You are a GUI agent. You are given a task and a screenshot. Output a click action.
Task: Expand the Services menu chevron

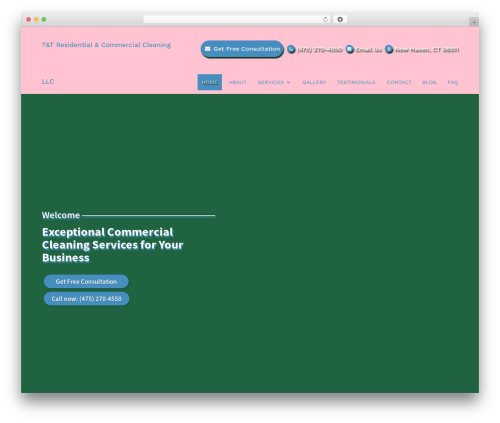pos(288,82)
